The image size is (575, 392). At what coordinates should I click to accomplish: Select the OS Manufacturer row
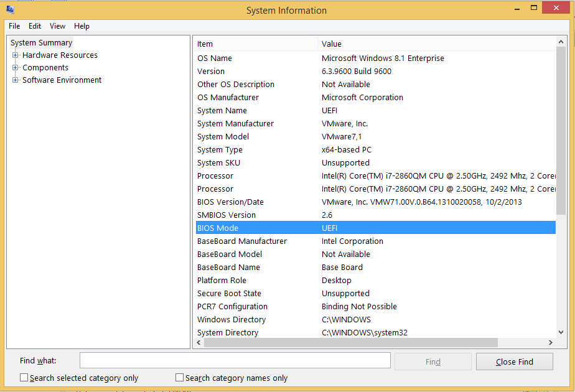coord(376,98)
